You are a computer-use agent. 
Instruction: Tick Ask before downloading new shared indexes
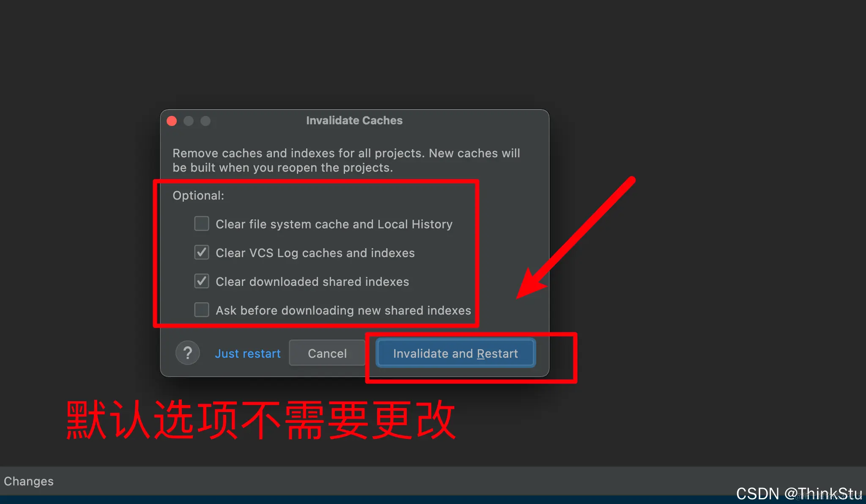pyautogui.click(x=202, y=310)
